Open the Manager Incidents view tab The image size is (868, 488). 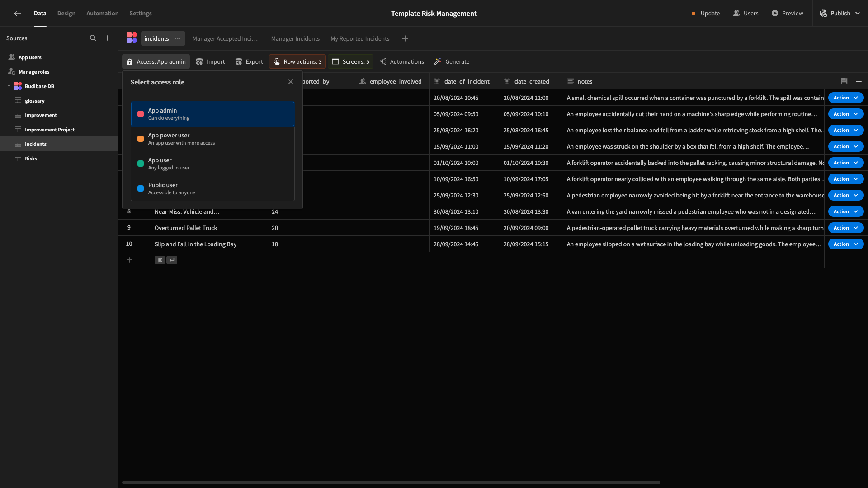coord(295,39)
